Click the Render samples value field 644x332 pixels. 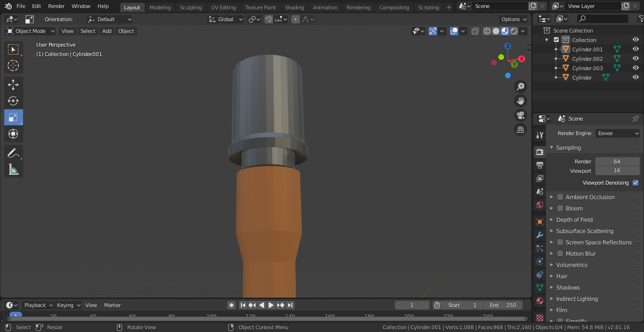click(x=617, y=162)
